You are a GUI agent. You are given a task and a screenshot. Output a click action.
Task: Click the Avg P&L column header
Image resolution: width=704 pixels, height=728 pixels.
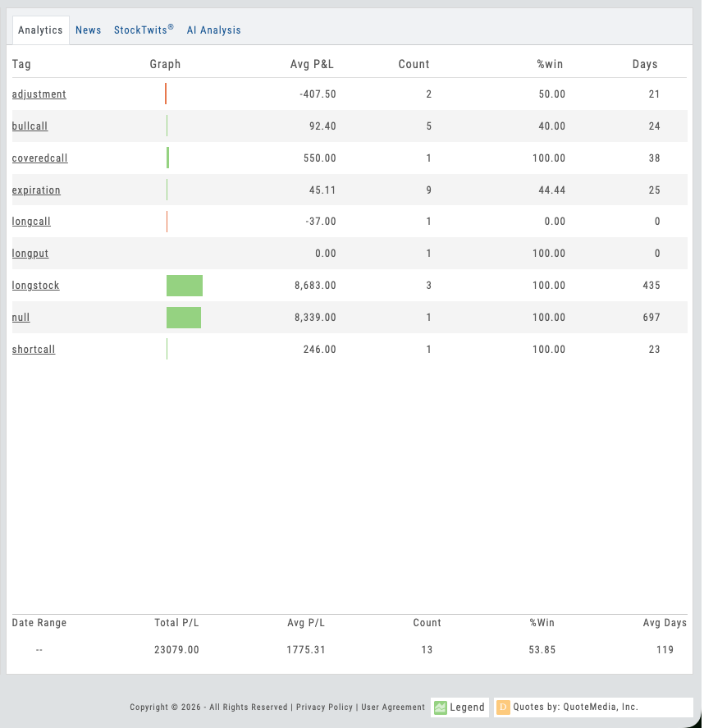312,64
